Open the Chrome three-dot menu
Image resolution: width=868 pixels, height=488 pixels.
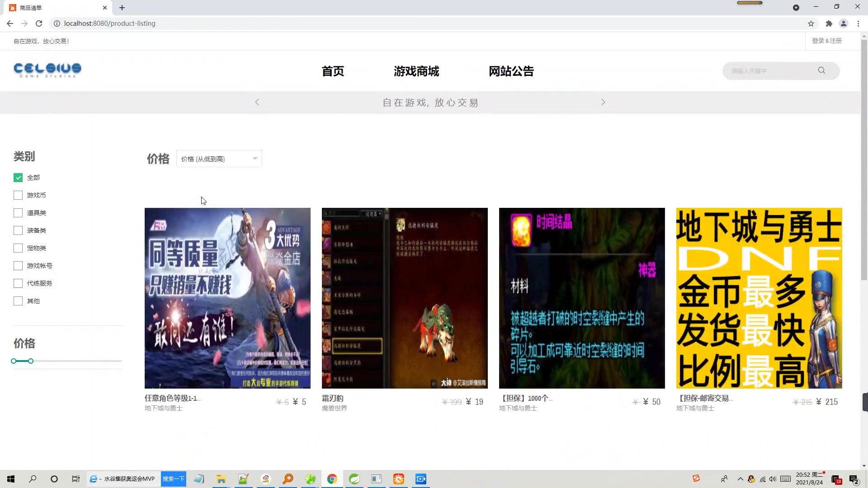[x=858, y=23]
